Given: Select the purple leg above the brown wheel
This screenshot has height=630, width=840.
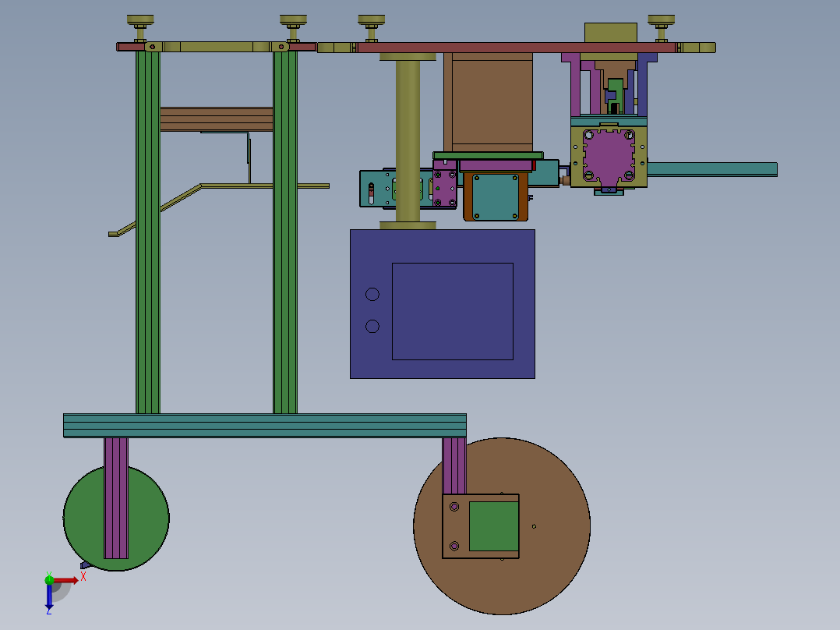Looking at the screenshot, I should [454, 466].
